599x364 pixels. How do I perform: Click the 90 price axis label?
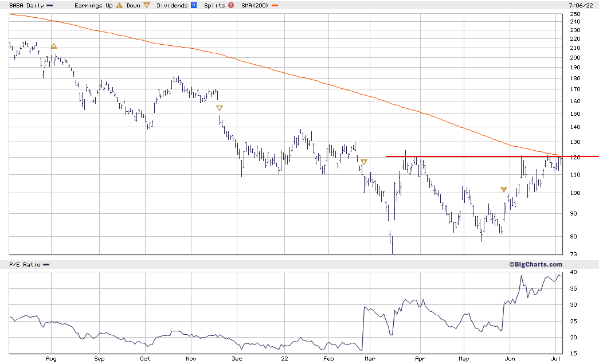tap(573, 214)
